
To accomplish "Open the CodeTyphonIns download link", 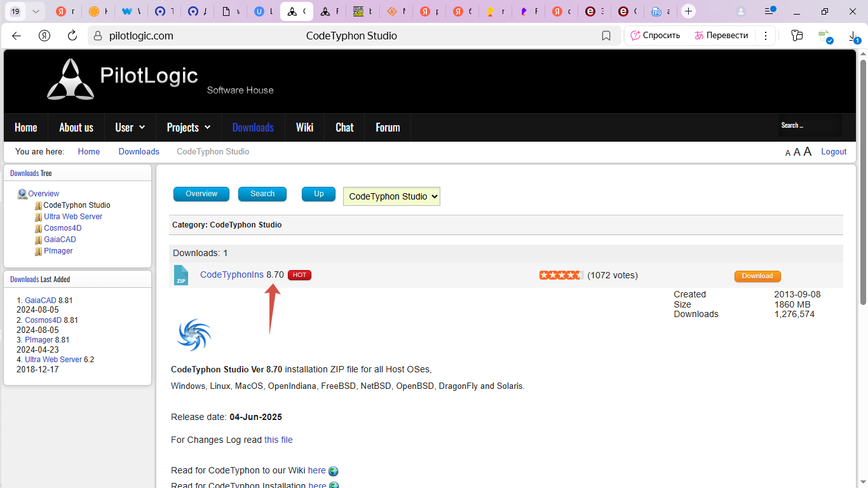I will 231,274.
